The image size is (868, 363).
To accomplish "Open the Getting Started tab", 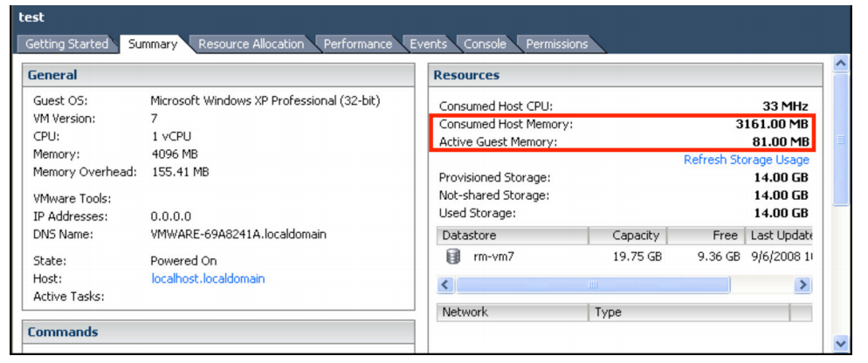I will 66,44.
